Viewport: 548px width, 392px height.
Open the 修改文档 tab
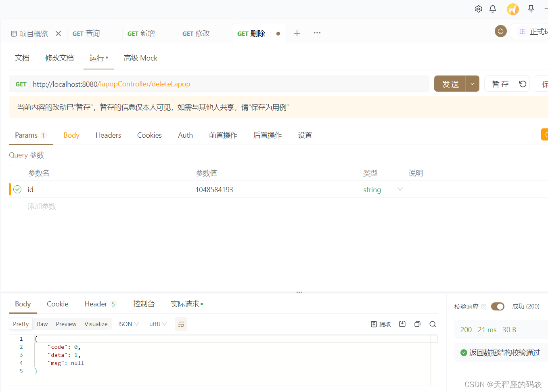coord(59,58)
